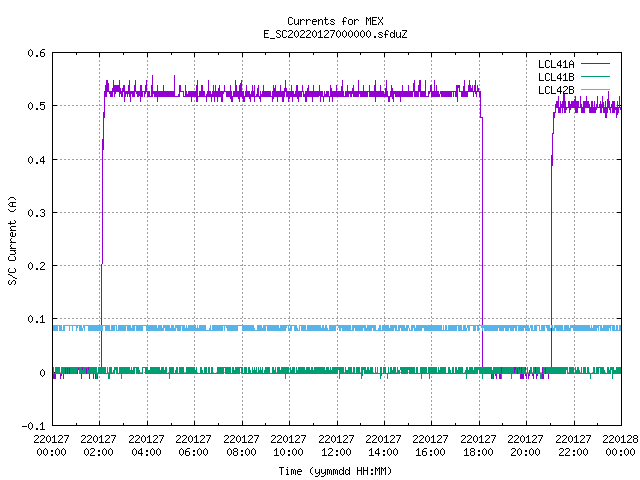Click the blue LCL42B legend line sample

coord(595,89)
